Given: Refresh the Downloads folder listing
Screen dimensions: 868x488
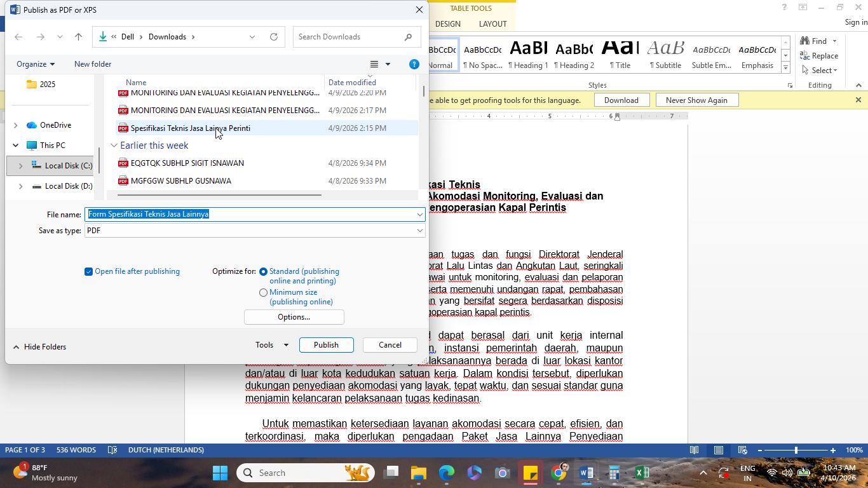Looking at the screenshot, I should [x=274, y=37].
